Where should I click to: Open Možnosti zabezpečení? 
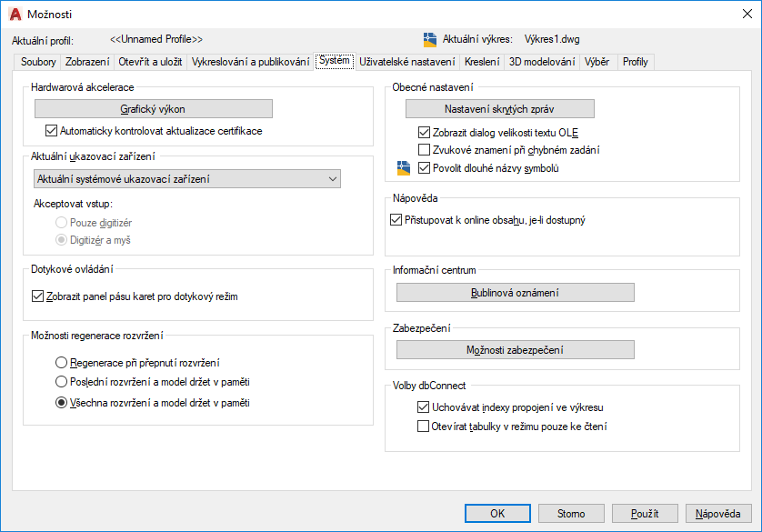(x=515, y=350)
